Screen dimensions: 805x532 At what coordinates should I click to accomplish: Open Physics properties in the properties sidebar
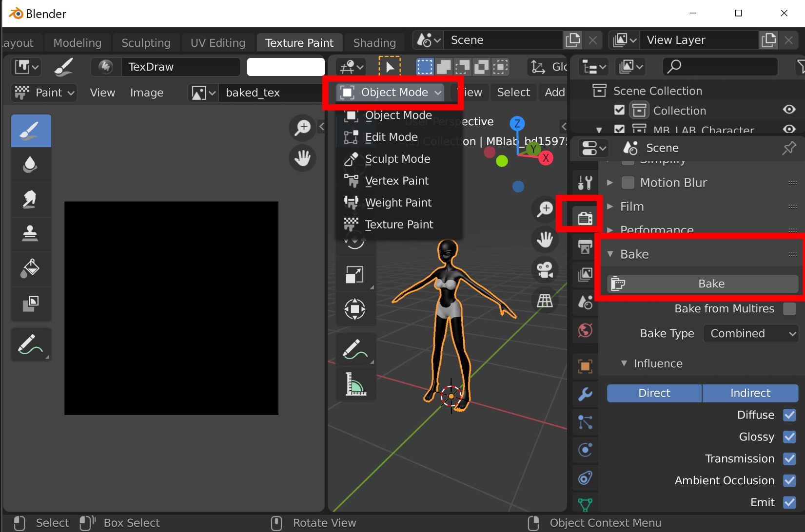585,450
